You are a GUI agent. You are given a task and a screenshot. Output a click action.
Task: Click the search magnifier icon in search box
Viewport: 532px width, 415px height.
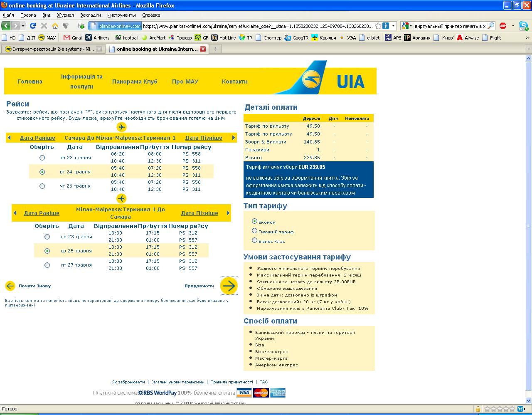(x=491, y=26)
